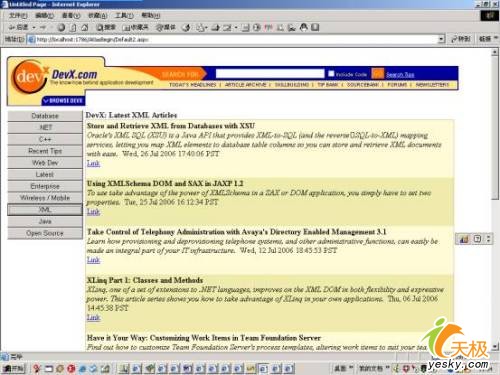Select the Java sidebar button
500x375 pixels.
[45, 221]
